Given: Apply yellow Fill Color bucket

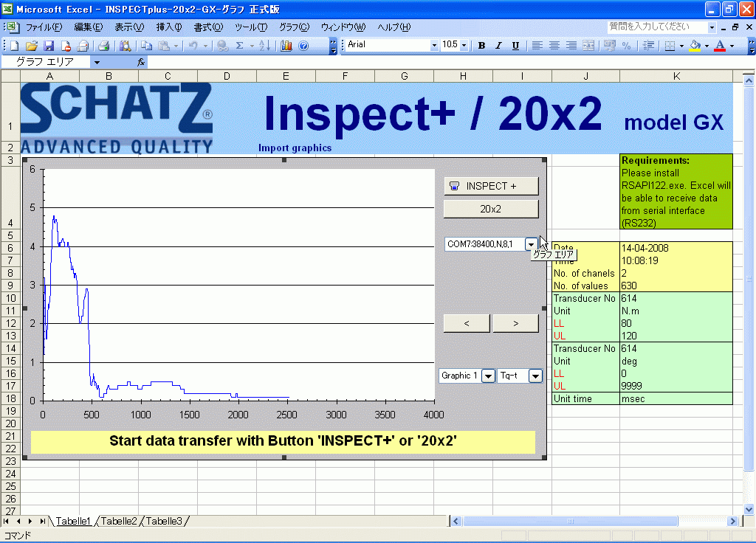Looking at the screenshot, I should click(x=695, y=46).
